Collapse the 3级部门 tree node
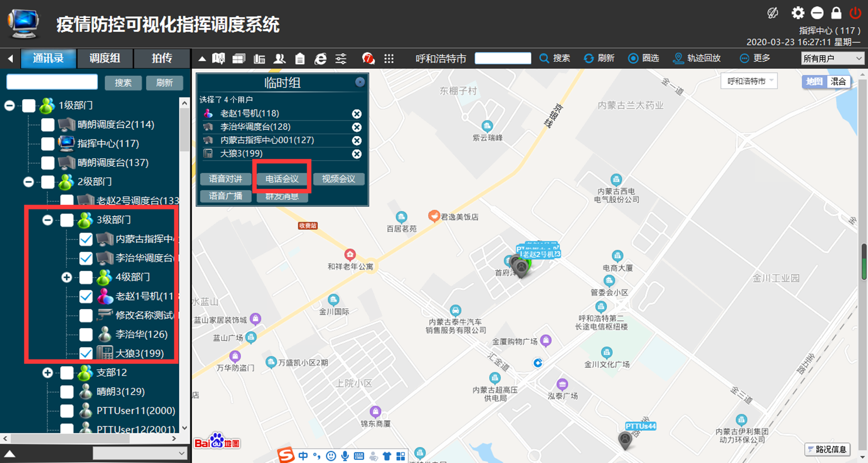This screenshot has width=868, height=463. (47, 220)
